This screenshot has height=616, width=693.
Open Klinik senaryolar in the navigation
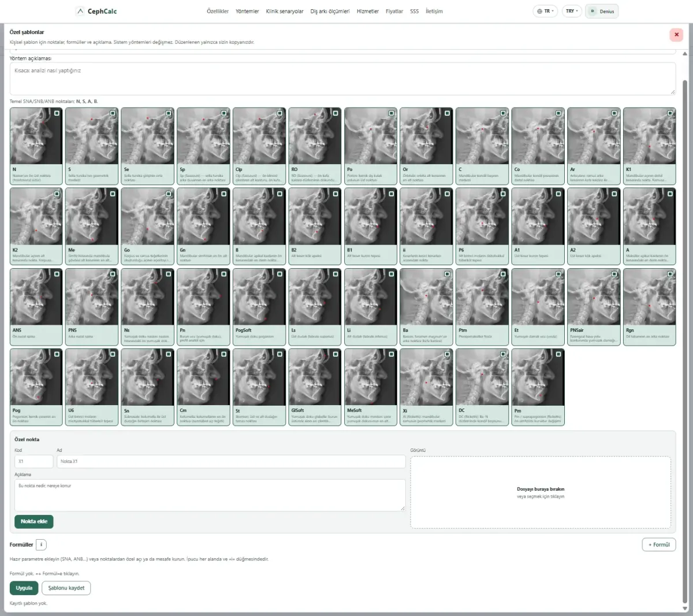(x=285, y=11)
